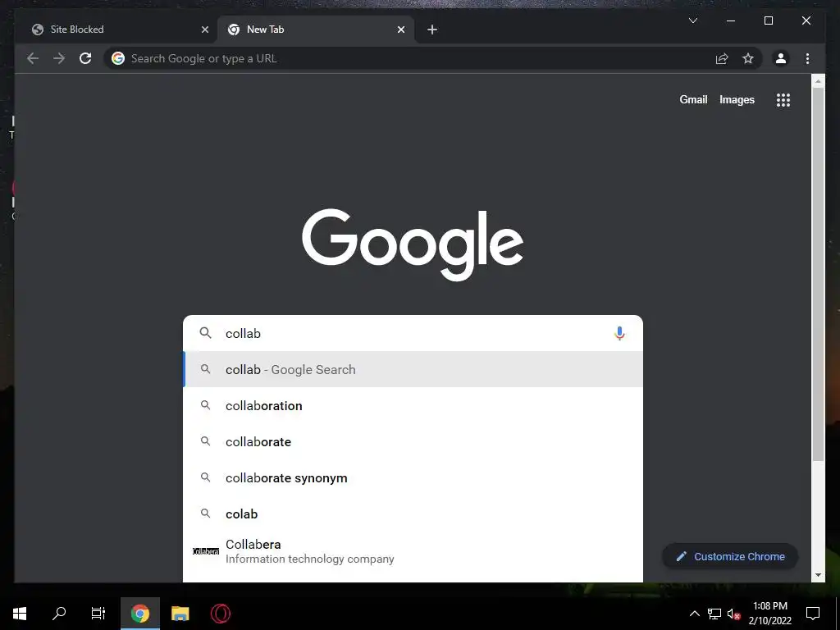
Task: Open a new tab with the plus button
Action: tap(432, 30)
